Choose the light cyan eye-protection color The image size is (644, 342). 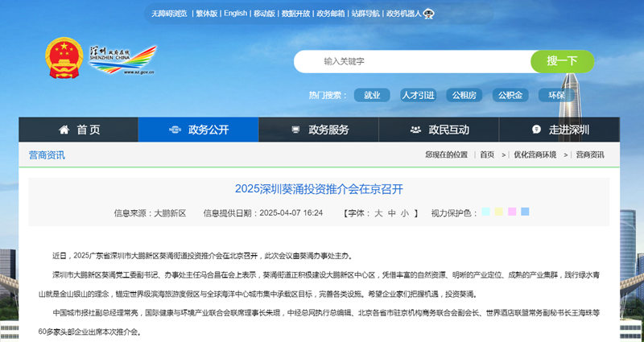point(486,212)
